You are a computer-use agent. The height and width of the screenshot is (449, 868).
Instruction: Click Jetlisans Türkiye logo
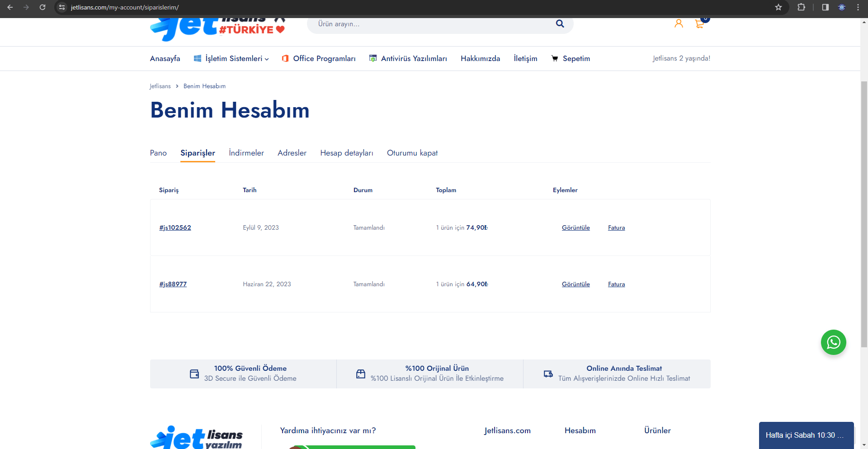coord(218,29)
